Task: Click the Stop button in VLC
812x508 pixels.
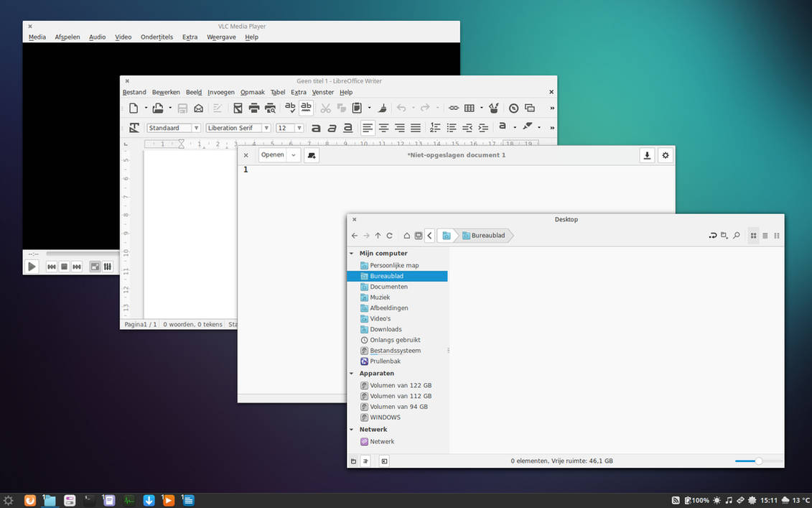Action: (x=64, y=267)
